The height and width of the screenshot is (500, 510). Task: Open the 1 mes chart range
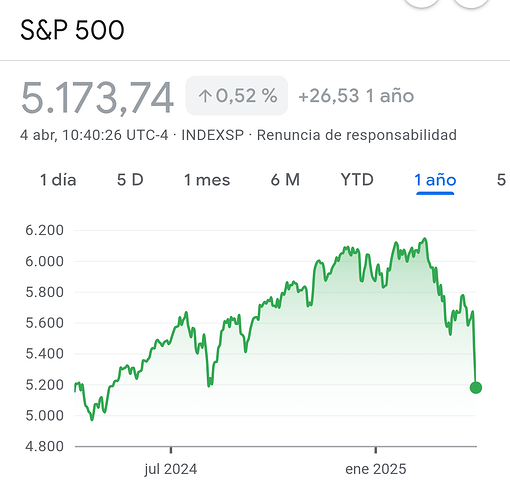pyautogui.click(x=207, y=180)
